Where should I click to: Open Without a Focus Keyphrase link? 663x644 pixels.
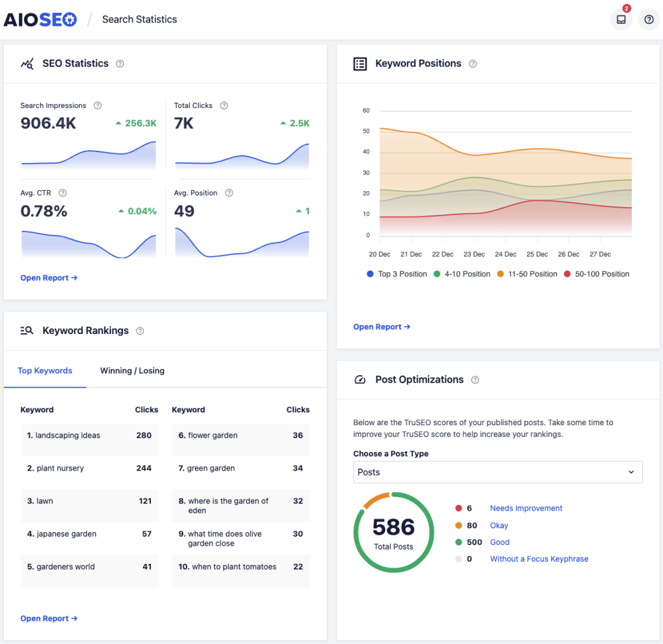[539, 559]
